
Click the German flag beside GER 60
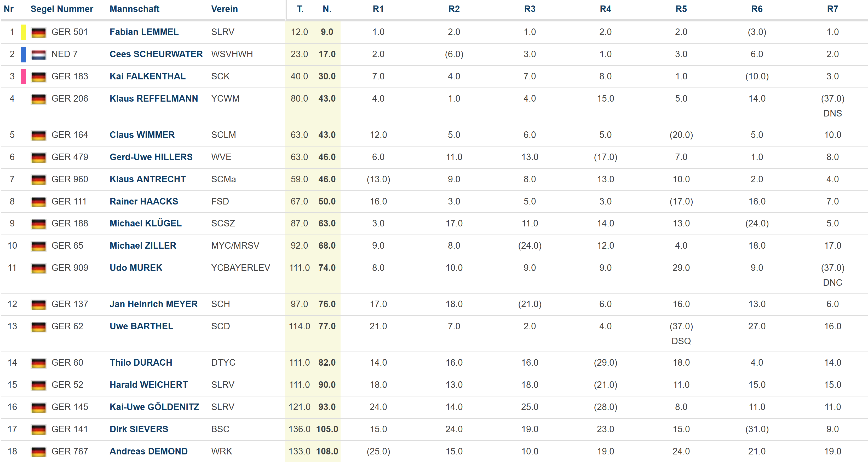[38, 363]
